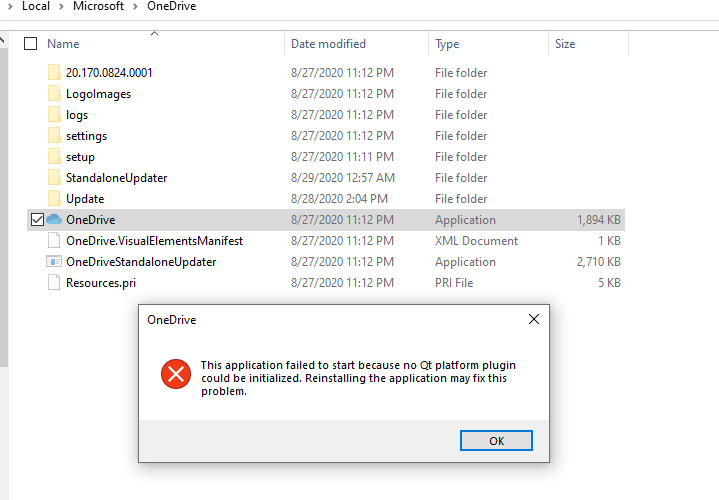
Task: Expand the breadcrumb chevron after Microsoft
Action: click(135, 6)
